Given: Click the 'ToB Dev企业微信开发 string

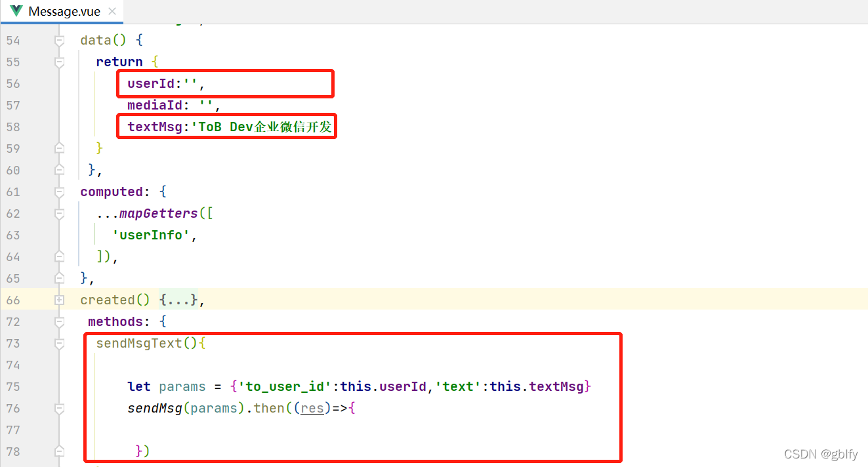Looking at the screenshot, I should click(261, 127).
